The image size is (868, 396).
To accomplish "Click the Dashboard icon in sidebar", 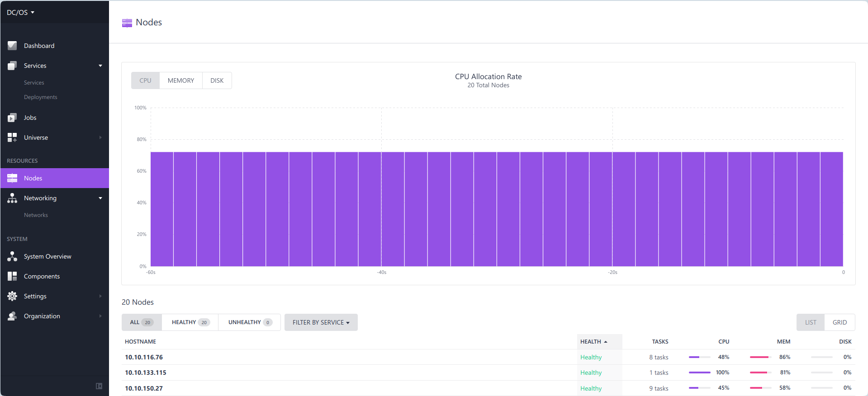I will point(12,46).
